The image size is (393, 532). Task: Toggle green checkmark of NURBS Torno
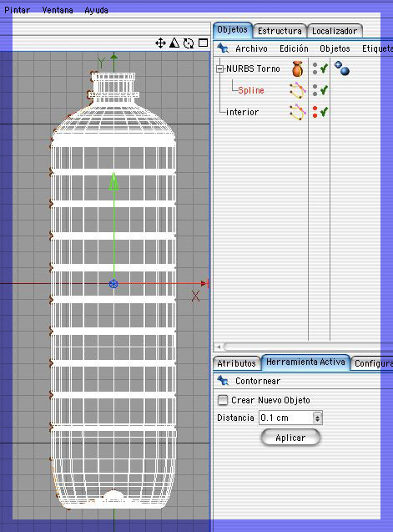click(324, 68)
